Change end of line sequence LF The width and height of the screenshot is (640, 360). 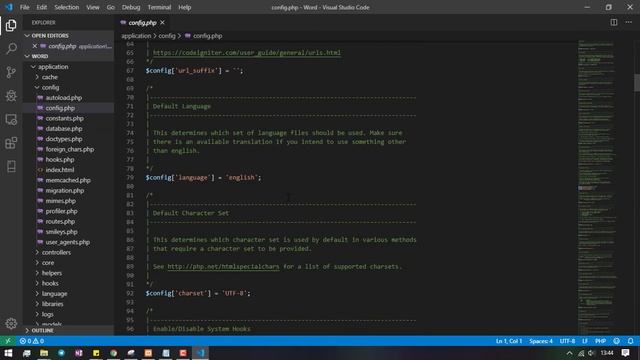pyautogui.click(x=585, y=341)
